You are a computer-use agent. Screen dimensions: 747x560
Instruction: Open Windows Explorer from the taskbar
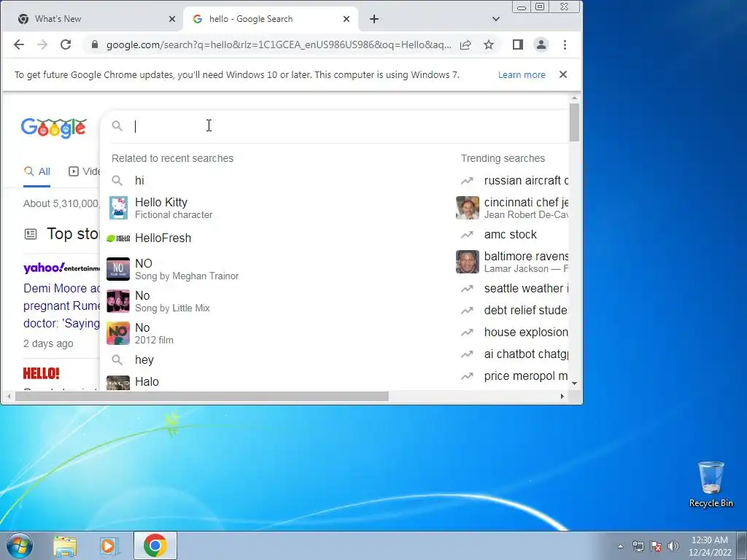(x=65, y=546)
